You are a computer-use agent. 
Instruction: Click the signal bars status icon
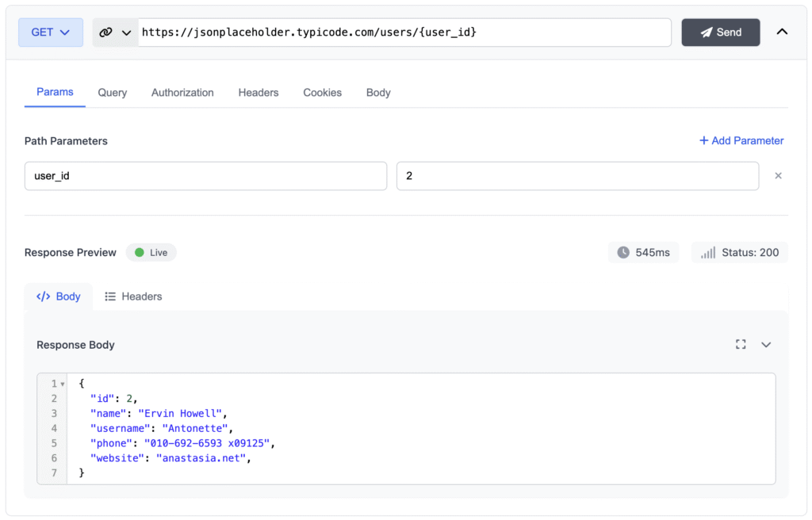(x=707, y=252)
